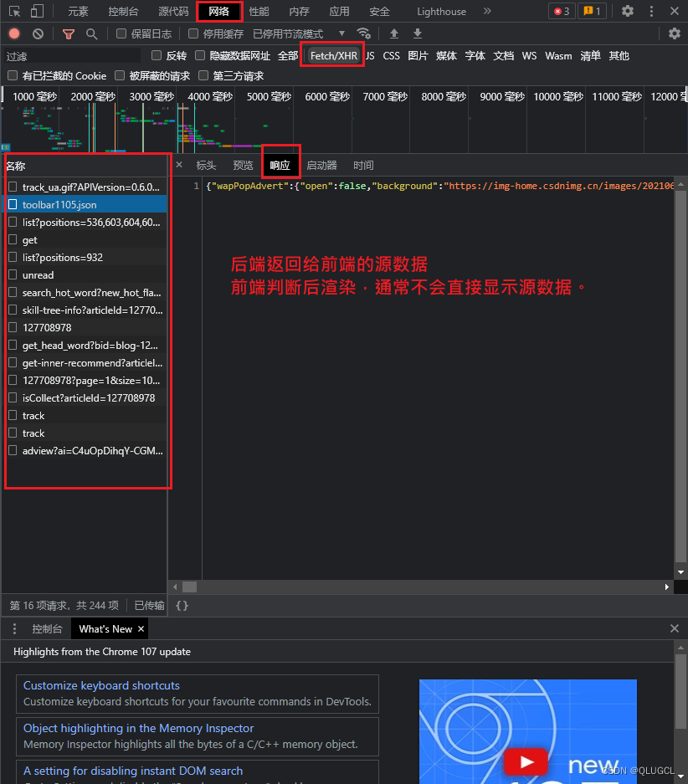Select 时间 details tab
The height and width of the screenshot is (784, 688).
(363, 165)
